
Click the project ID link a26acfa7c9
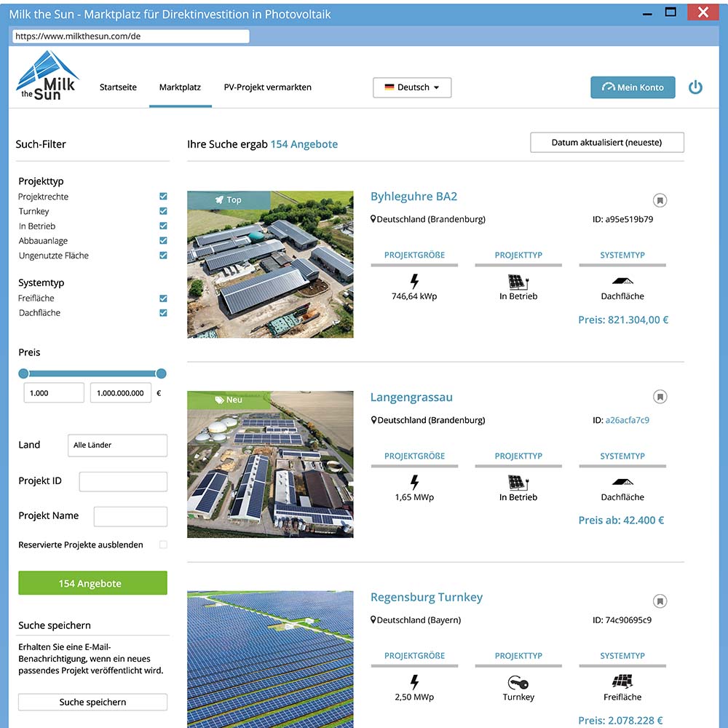pos(627,420)
